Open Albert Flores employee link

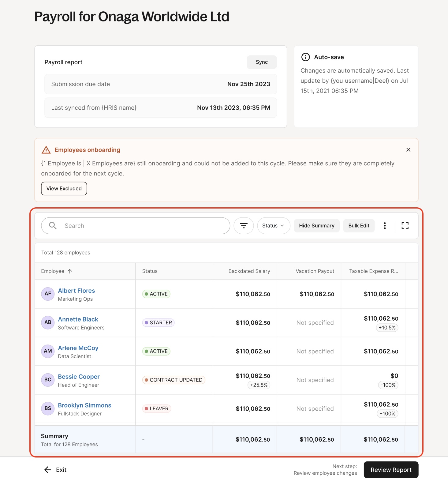pyautogui.click(x=77, y=291)
